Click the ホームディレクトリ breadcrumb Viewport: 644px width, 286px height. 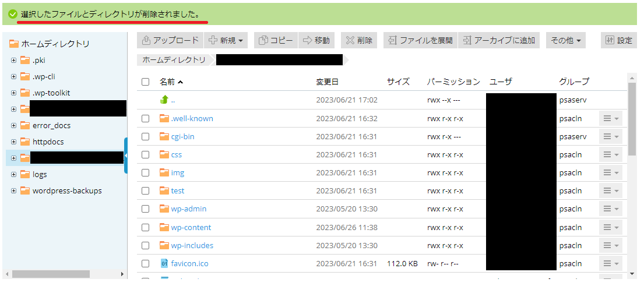(174, 59)
